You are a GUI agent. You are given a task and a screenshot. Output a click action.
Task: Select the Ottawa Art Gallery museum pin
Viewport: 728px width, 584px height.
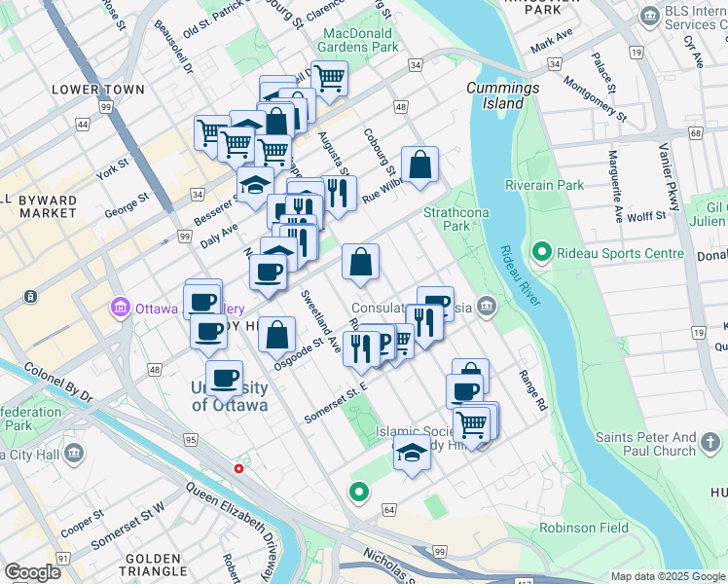121,309
